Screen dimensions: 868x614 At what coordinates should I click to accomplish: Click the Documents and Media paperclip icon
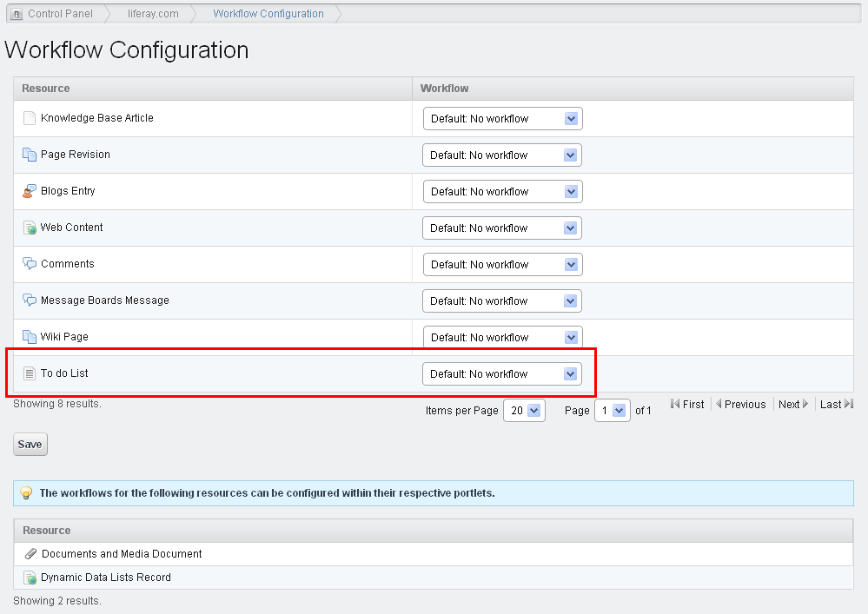(31, 554)
